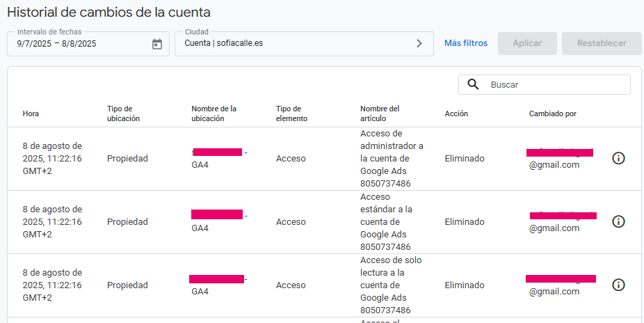The height and width of the screenshot is (323, 644).
Task: Show info for standard access change
Action: pos(618,221)
